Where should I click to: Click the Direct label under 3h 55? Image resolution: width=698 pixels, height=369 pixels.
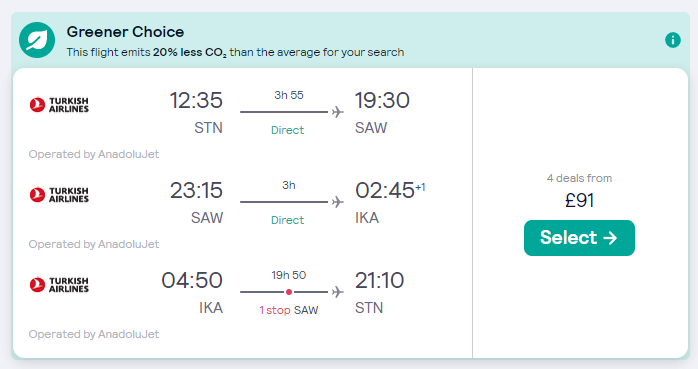pos(288,130)
